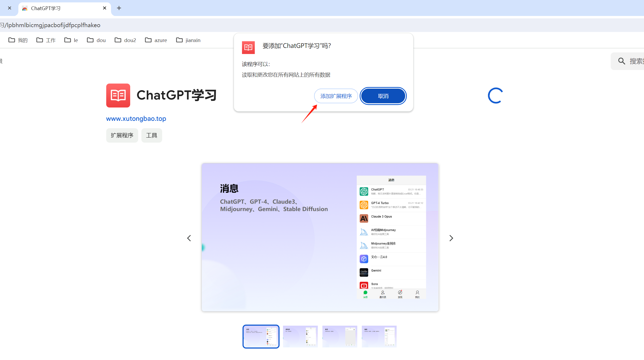
Task: Click the address bar URL
Action: click(x=53, y=25)
